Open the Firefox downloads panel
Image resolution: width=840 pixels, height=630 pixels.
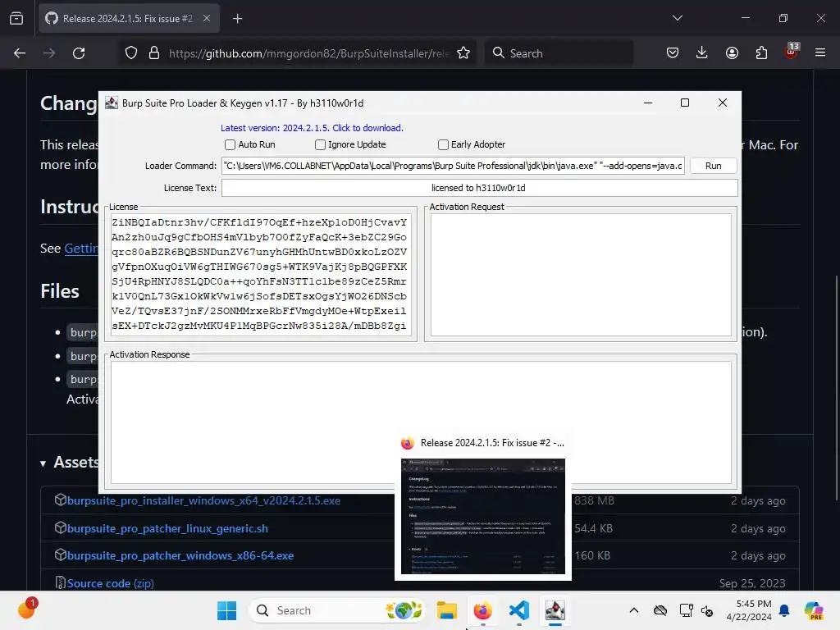tap(702, 53)
